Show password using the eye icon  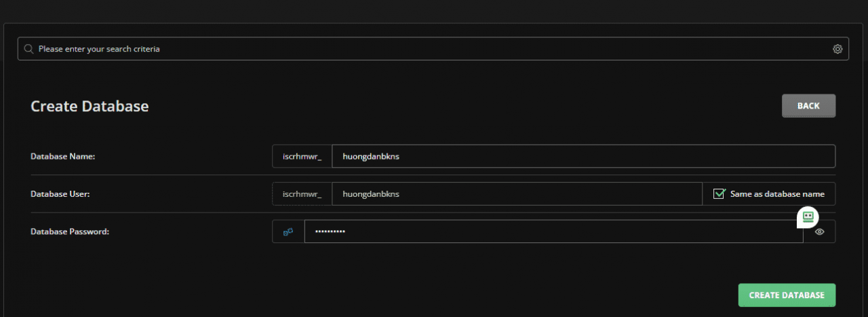pyautogui.click(x=820, y=231)
